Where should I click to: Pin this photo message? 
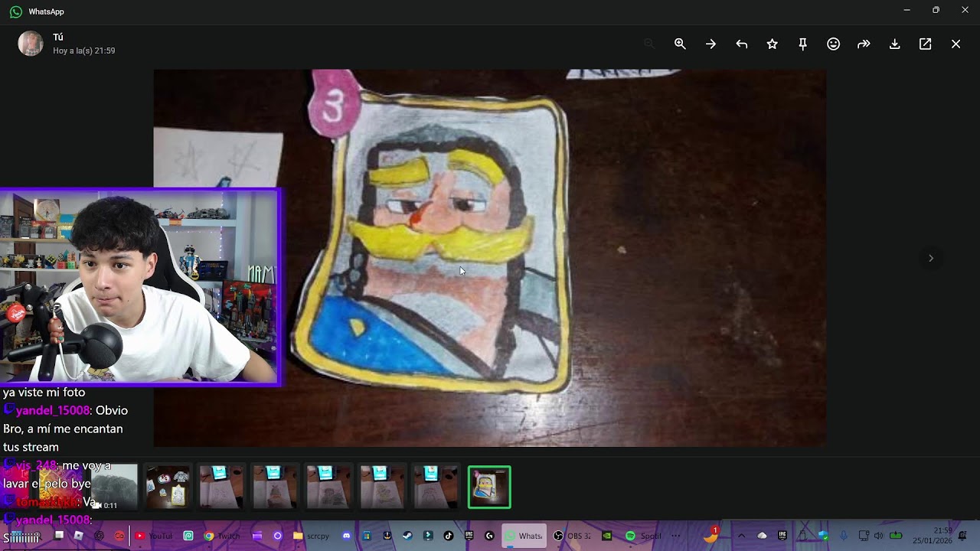(802, 44)
